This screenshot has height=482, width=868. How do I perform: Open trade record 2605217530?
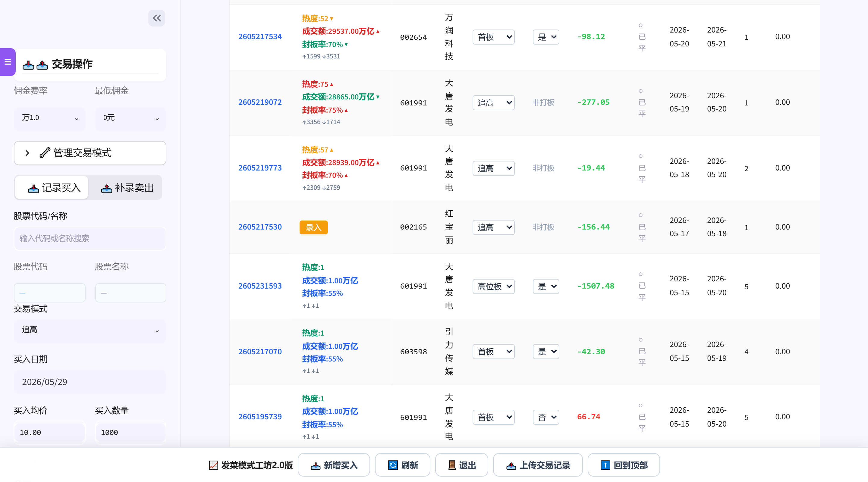coord(260,227)
